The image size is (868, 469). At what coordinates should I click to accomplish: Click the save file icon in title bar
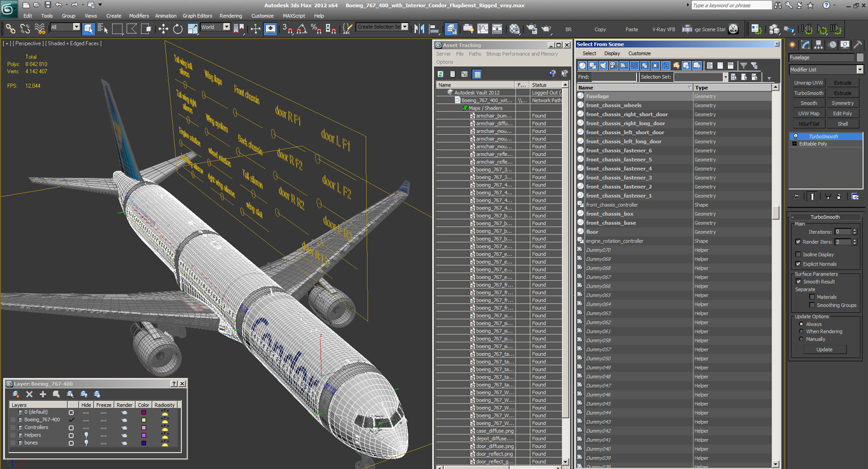[48, 5]
